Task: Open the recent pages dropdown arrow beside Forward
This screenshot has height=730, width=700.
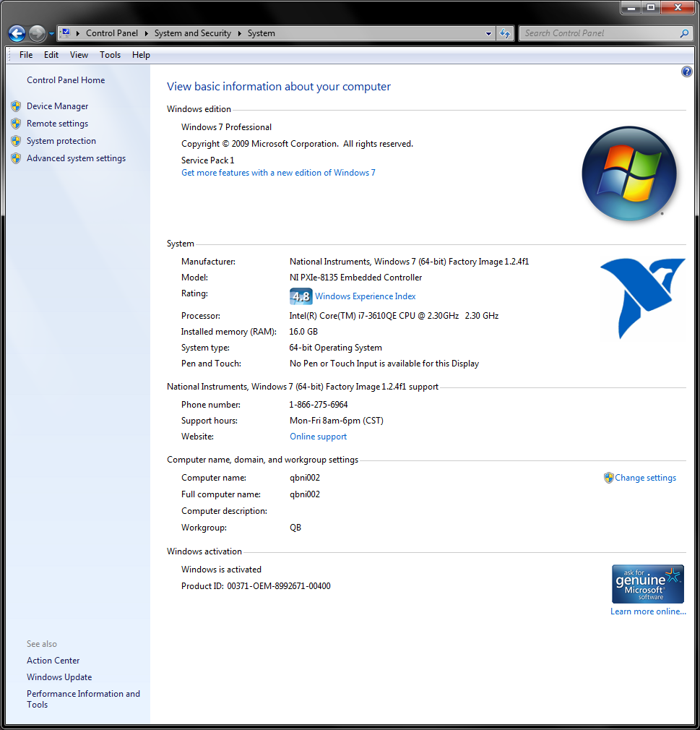Action: (52, 33)
